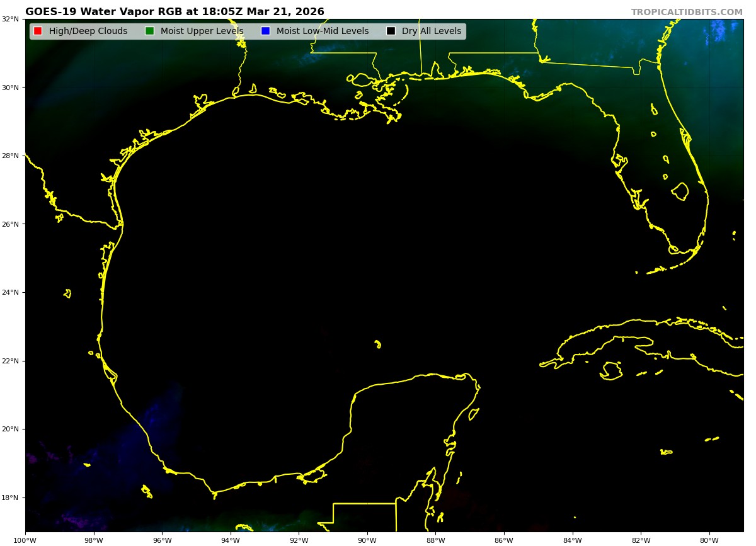Click the red High/Deep Clouds legend swatch
The width and height of the screenshot is (756, 546).
[38, 31]
